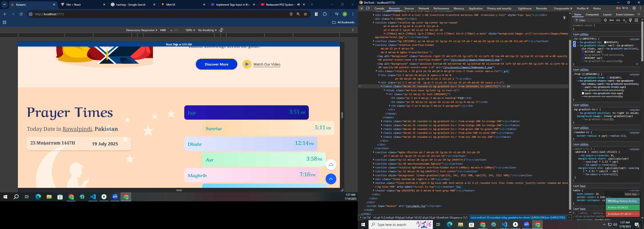
Task: Click the blue scroll-to-top arrow button on page
Action: [331, 179]
